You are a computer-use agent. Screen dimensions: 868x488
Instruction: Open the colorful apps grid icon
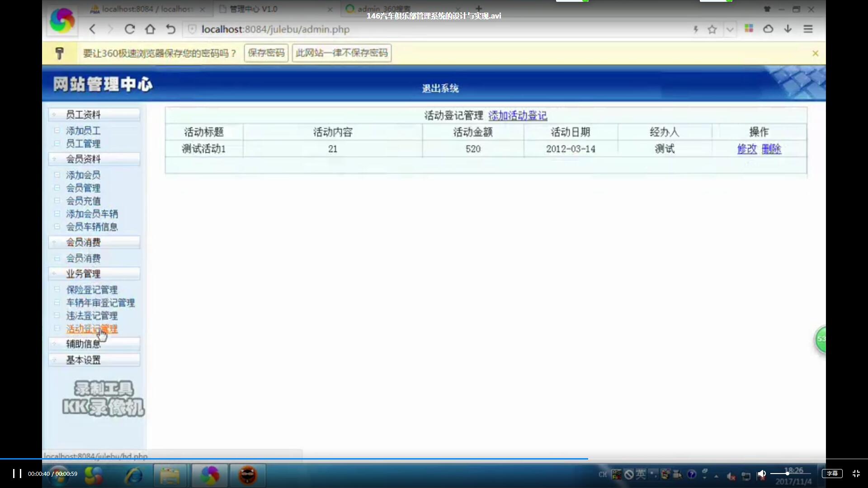pos(749,28)
